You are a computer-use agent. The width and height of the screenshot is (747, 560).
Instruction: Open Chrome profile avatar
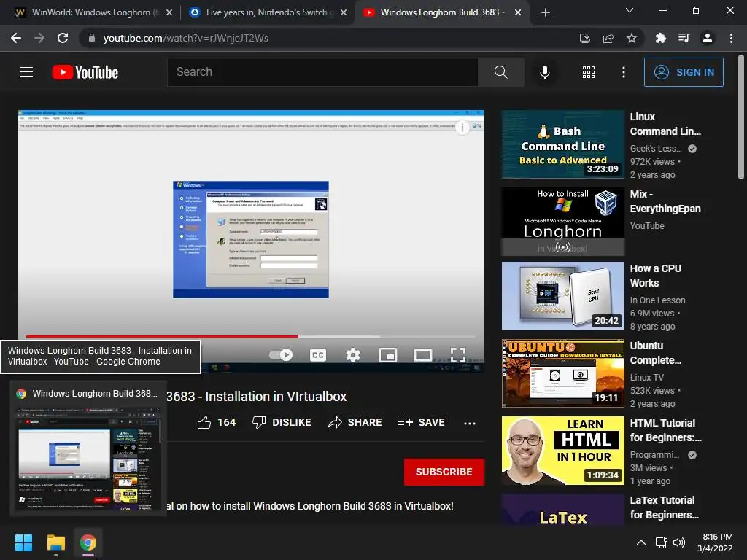(x=708, y=38)
